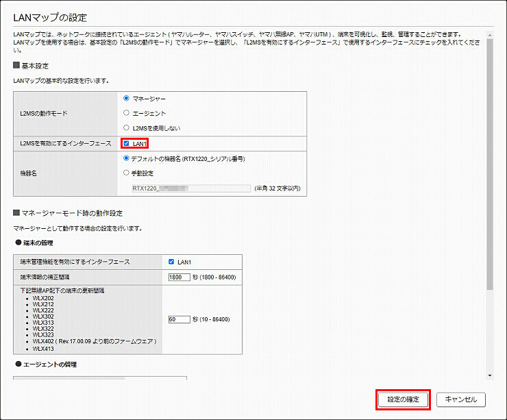This screenshot has width=507, height=420.
Task: Click WLX323 in the AP list
Action: (x=43, y=334)
